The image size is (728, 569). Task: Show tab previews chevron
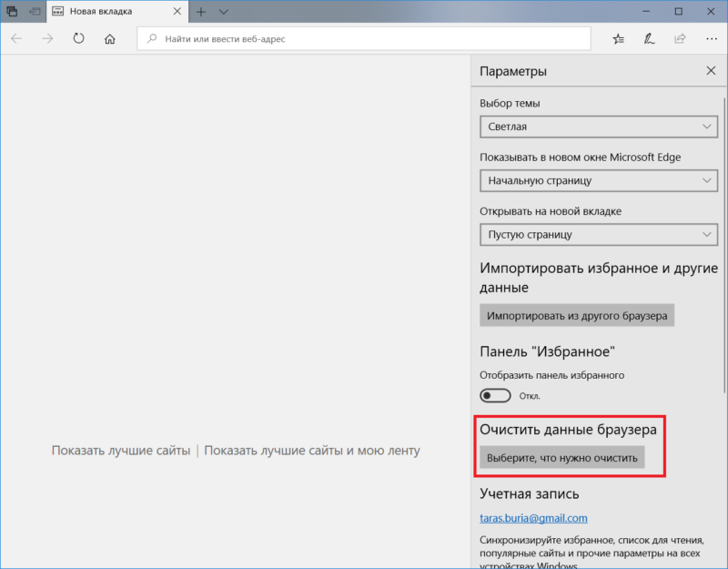(x=224, y=12)
